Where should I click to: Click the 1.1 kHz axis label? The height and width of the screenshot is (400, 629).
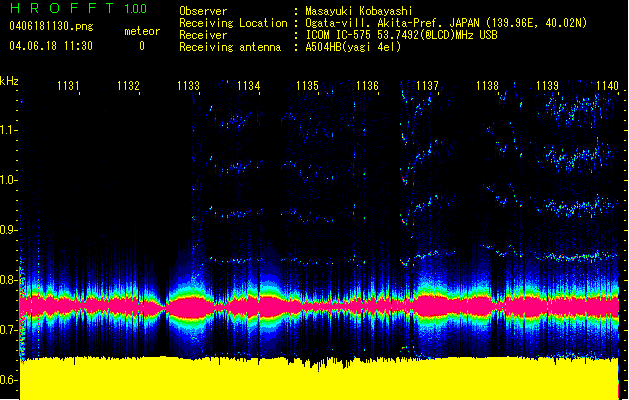coord(8,130)
